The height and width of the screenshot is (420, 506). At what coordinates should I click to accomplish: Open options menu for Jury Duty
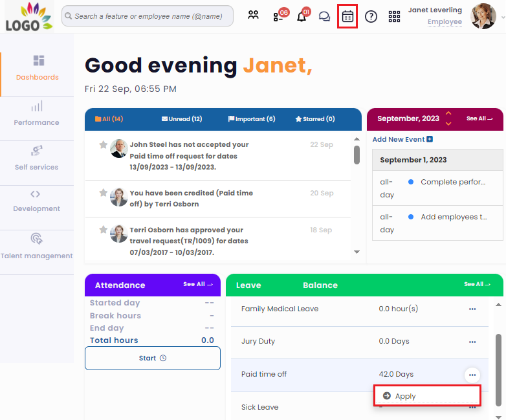tap(472, 342)
